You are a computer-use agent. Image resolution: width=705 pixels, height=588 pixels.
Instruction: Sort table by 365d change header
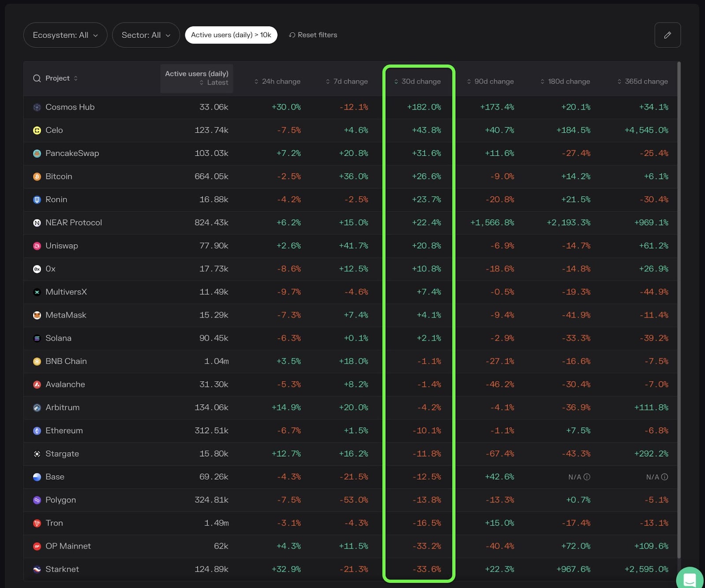coord(643,82)
